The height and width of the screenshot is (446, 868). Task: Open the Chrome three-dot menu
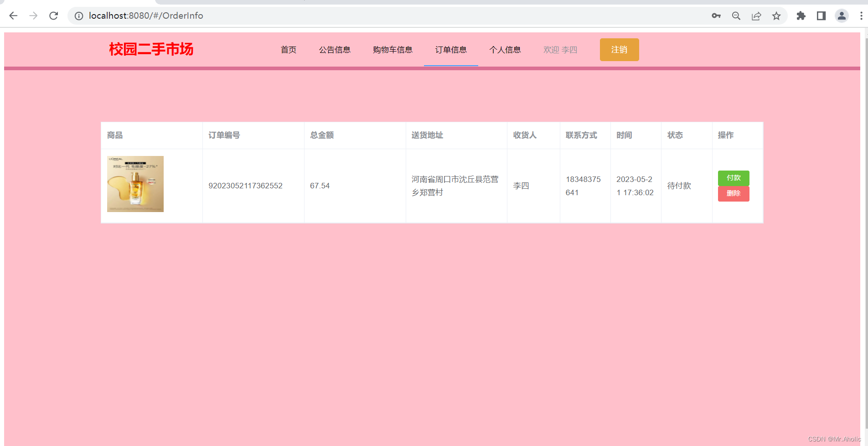coord(861,16)
